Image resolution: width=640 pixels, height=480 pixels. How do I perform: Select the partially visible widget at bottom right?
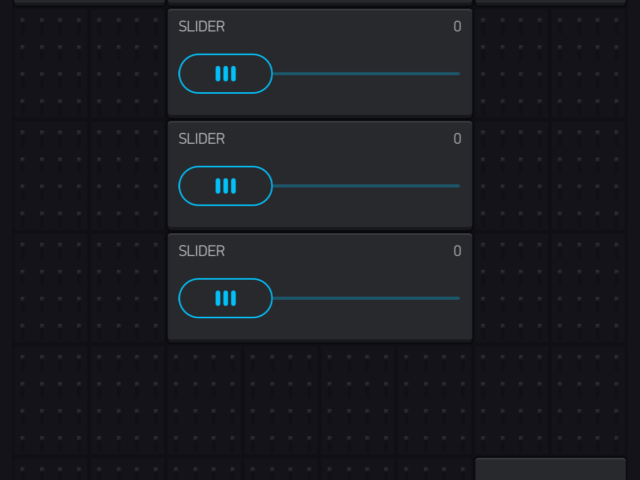[550, 469]
